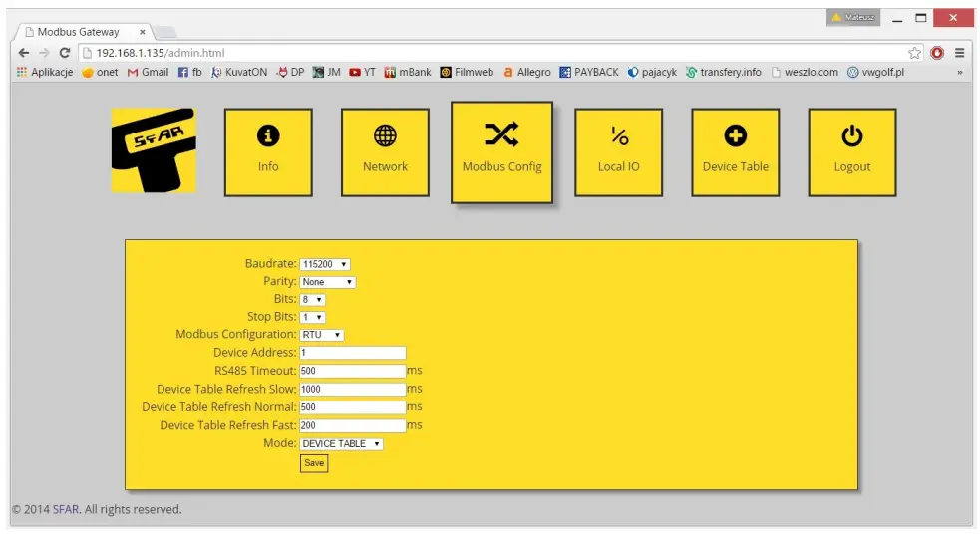Image resolution: width=980 pixels, height=534 pixels.
Task: Open the PAYBACK bookmark
Action: tap(589, 72)
